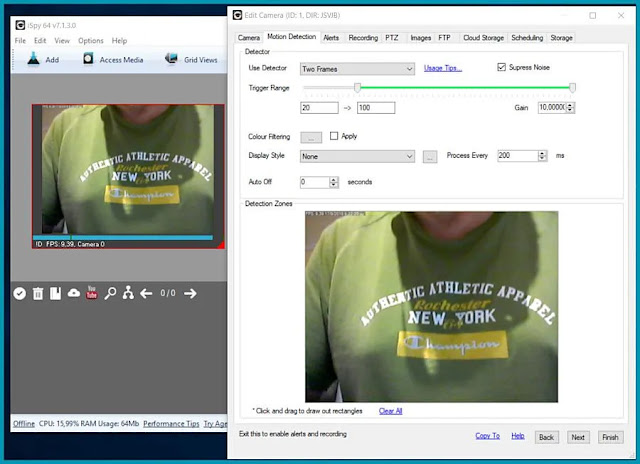The width and height of the screenshot is (640, 464).
Task: Expand the Display Style dropdown
Action: 357,156
